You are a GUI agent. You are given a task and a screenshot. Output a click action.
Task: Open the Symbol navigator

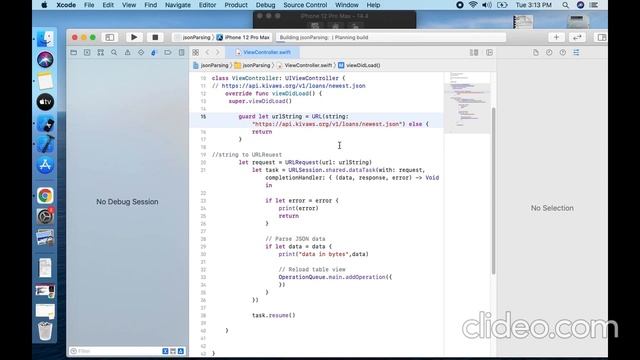(100, 52)
